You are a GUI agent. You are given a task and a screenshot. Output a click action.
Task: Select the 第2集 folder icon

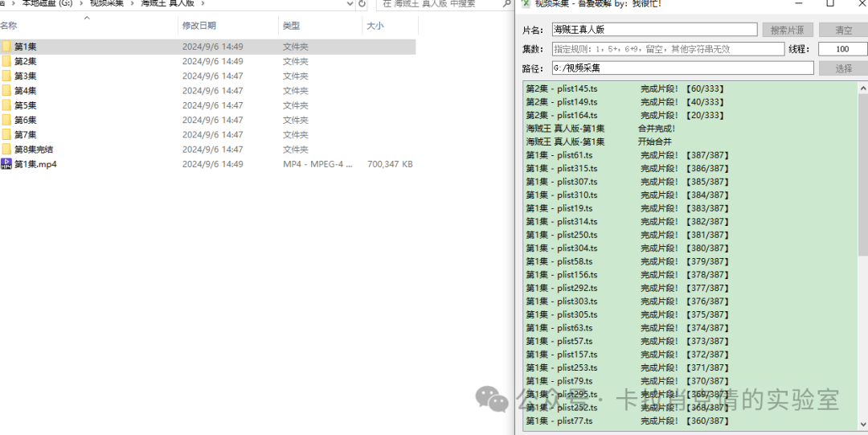tap(6, 61)
